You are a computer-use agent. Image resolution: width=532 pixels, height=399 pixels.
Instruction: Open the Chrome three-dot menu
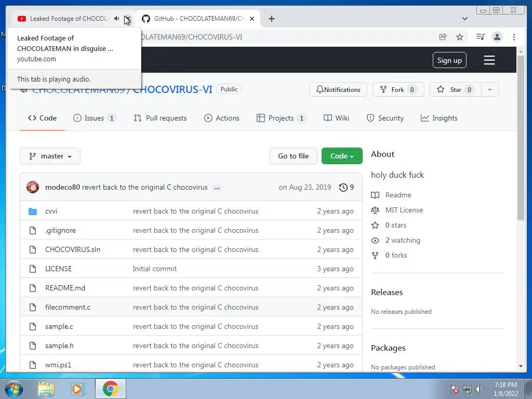(514, 37)
